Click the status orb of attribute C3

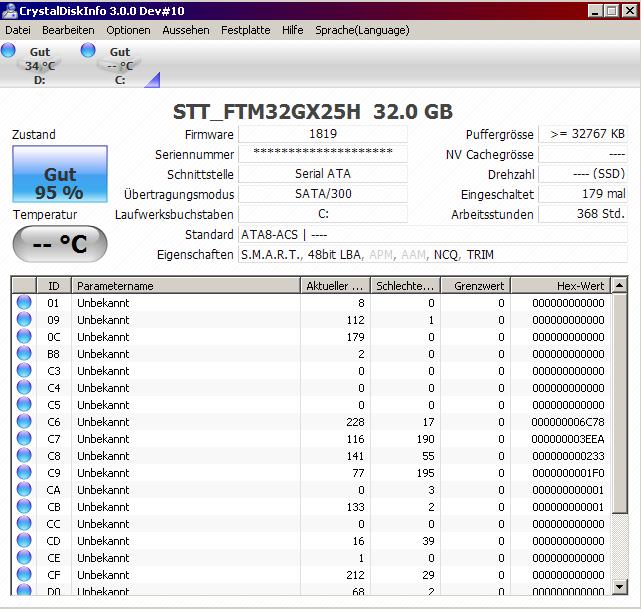pos(24,370)
